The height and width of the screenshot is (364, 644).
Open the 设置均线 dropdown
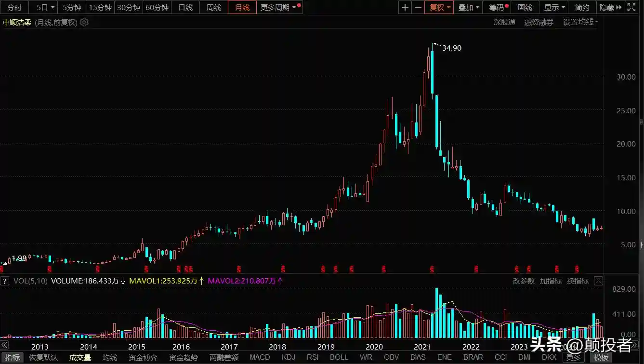[580, 22]
